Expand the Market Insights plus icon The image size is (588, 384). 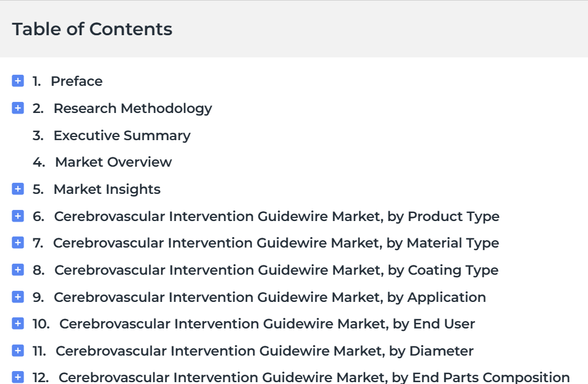click(x=18, y=189)
